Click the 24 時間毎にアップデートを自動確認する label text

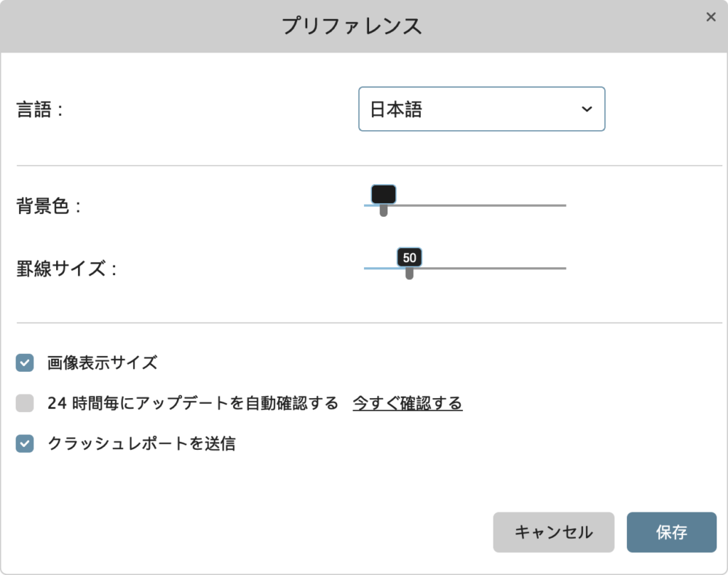193,403
